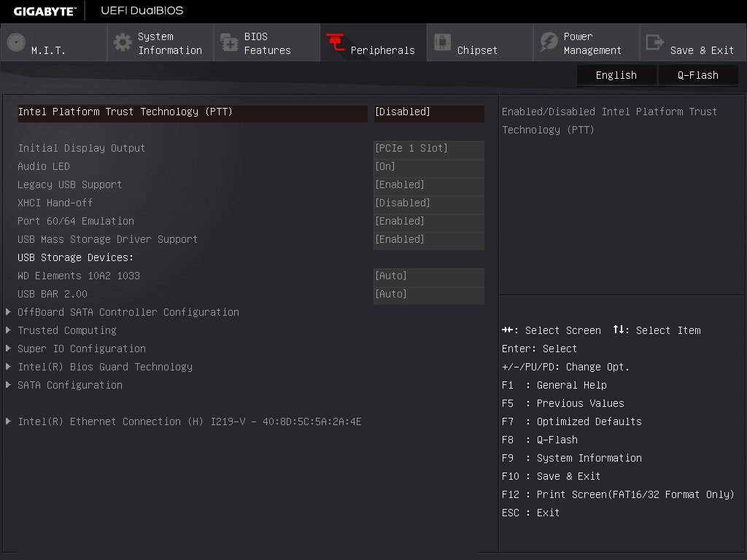The width and height of the screenshot is (747, 560).
Task: Switch to System Information tab
Action: pyautogui.click(x=160, y=43)
